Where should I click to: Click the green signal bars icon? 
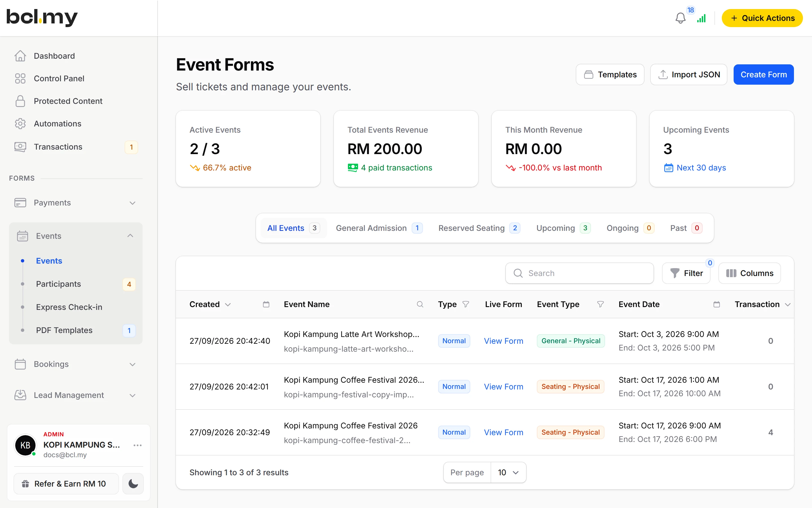[x=701, y=18]
